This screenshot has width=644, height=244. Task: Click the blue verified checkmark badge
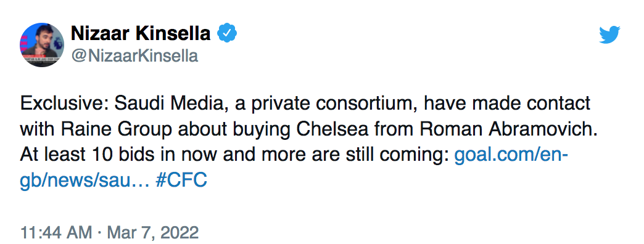(227, 33)
